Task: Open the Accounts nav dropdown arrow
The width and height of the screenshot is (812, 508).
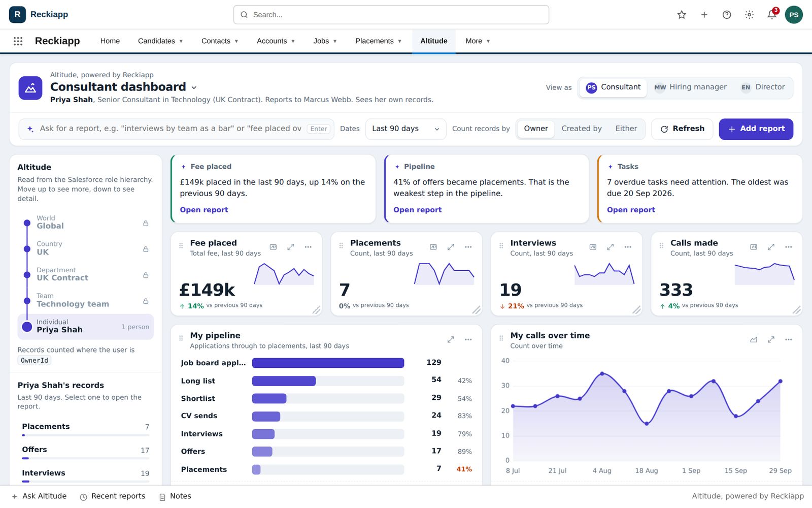Action: 293,41
